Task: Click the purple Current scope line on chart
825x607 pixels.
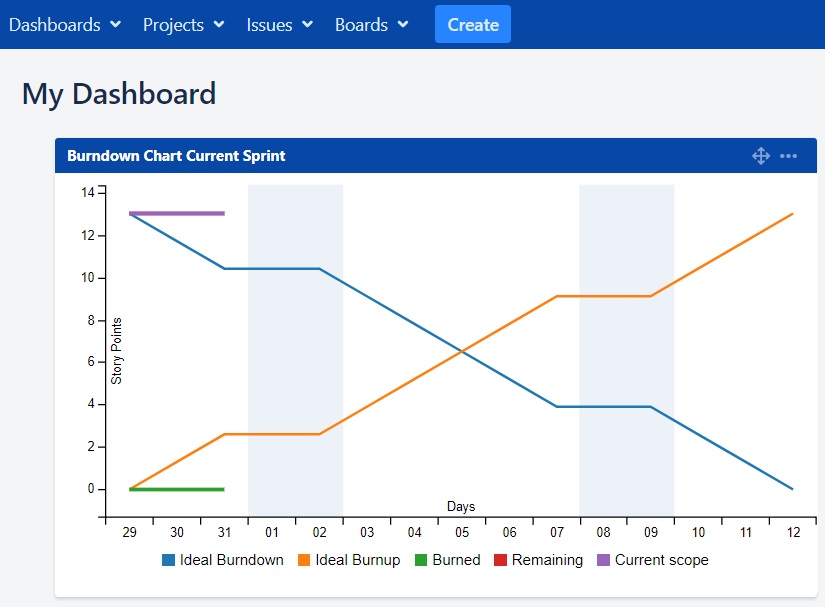Action: point(177,214)
